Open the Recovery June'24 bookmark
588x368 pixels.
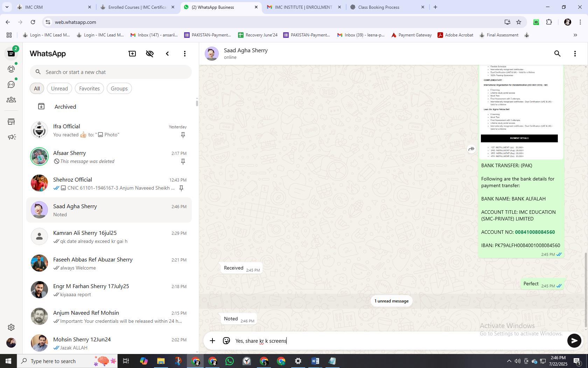coord(258,35)
